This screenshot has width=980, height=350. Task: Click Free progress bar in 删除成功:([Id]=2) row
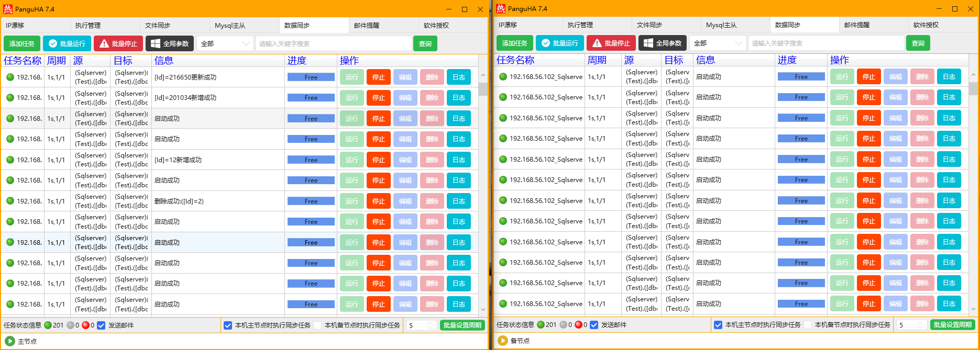[311, 201]
